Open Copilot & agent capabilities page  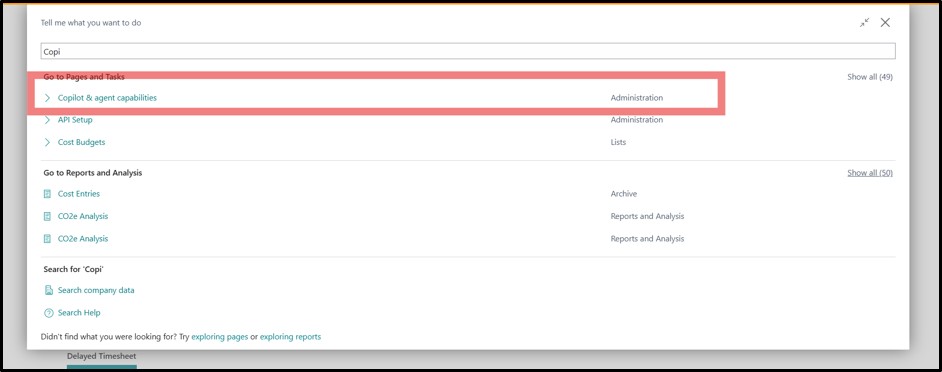107,97
